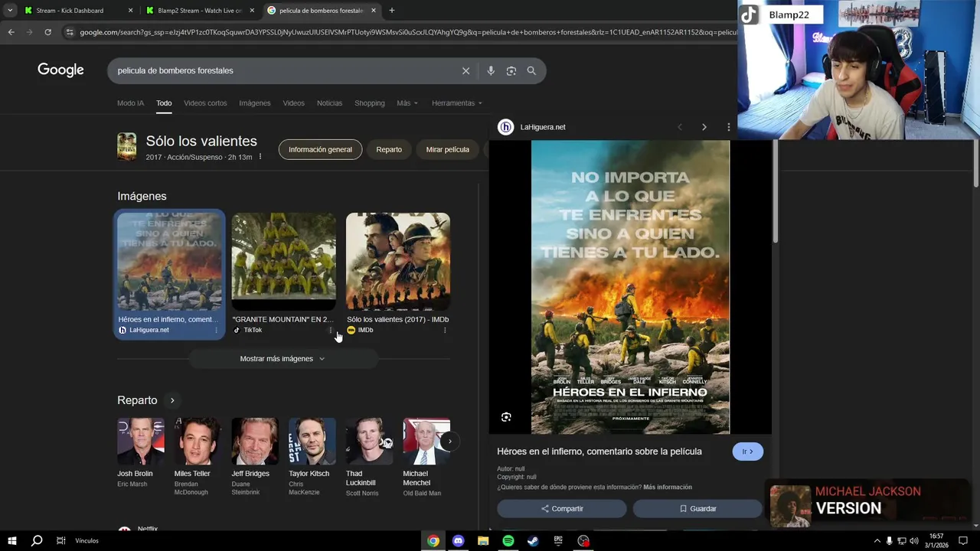Open Spotify from taskbar

click(x=508, y=541)
